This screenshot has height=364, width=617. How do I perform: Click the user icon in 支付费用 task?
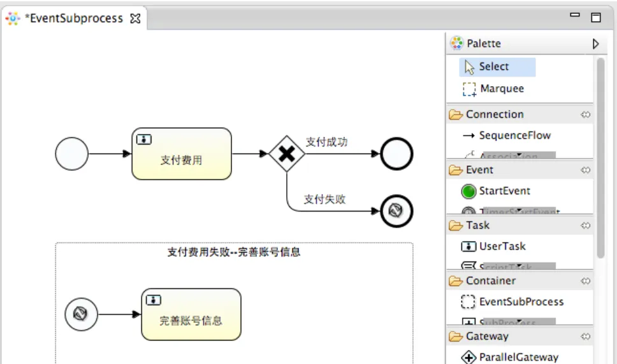click(144, 140)
